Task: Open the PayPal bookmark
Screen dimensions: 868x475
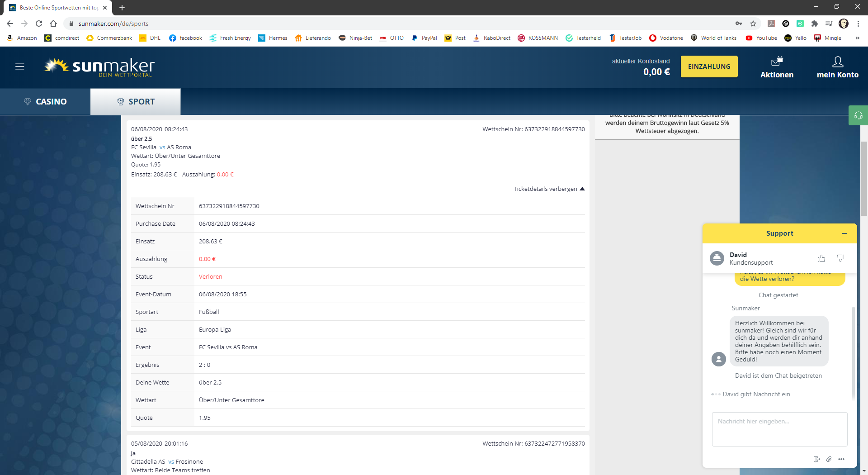Action: (x=424, y=38)
